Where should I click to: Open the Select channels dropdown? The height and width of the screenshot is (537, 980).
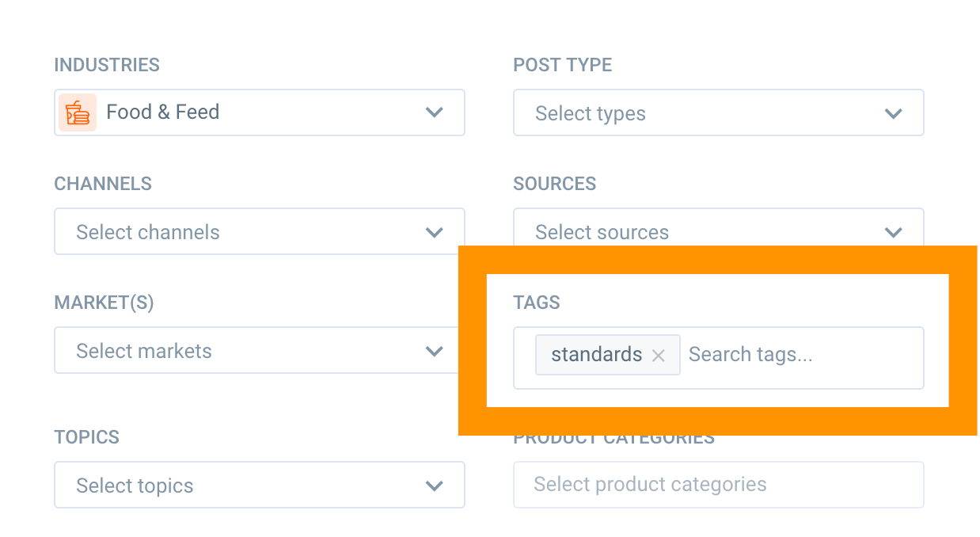coord(259,231)
